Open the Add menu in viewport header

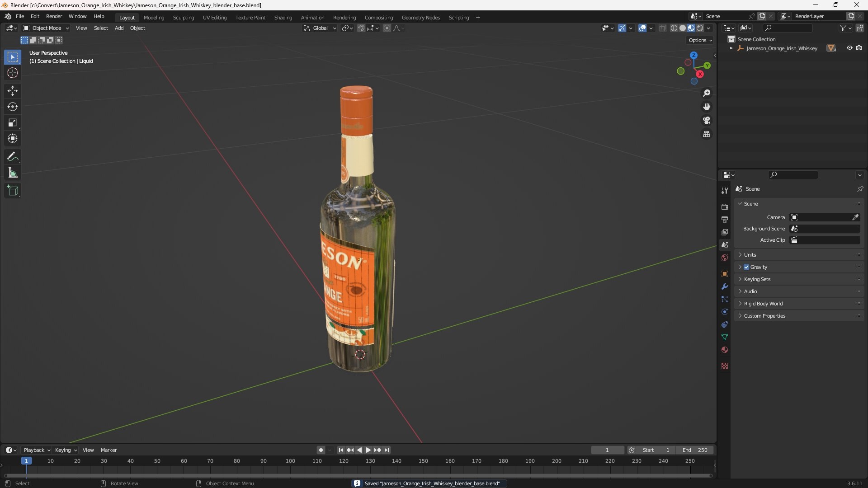point(119,28)
